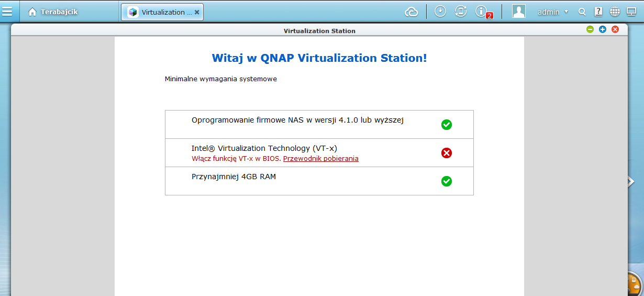Maximize the Virtualization Station window

pos(603,29)
